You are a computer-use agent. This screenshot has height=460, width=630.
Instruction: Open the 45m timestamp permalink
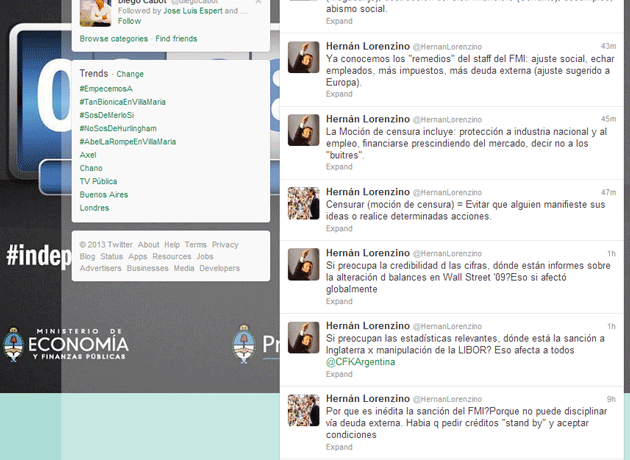(x=608, y=119)
